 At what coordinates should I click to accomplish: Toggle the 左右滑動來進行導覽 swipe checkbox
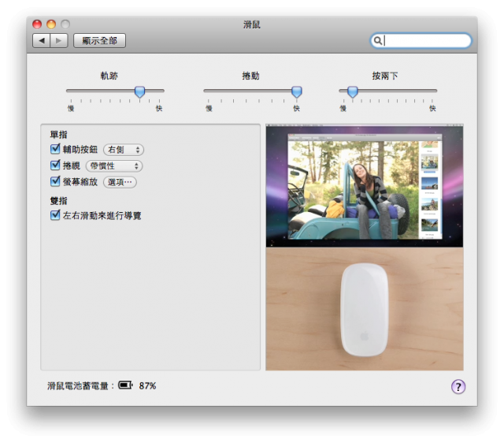[x=55, y=215]
